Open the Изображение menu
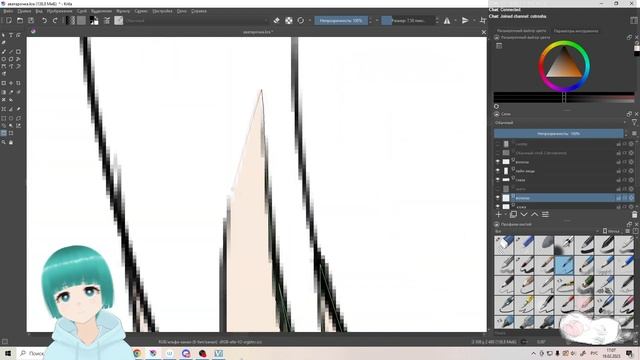640x360 pixels. pos(59,11)
